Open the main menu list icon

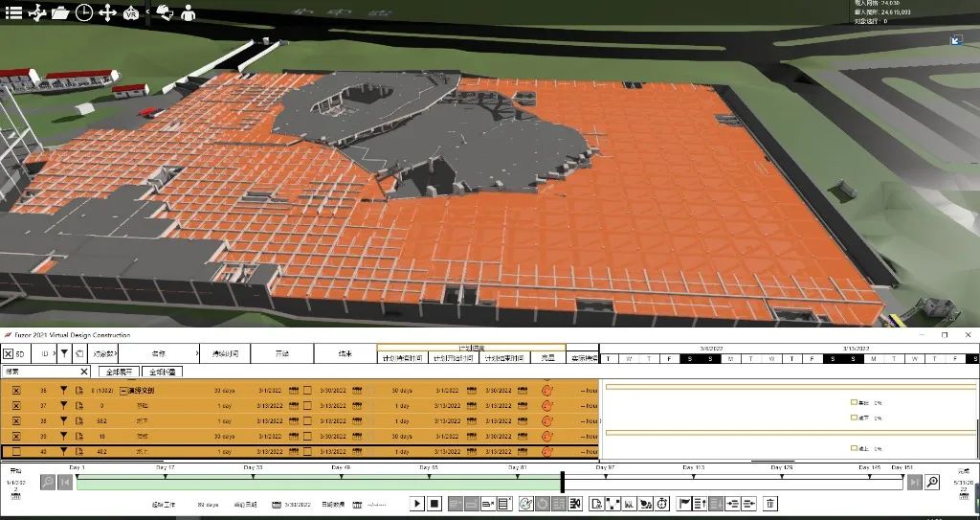click(13, 12)
